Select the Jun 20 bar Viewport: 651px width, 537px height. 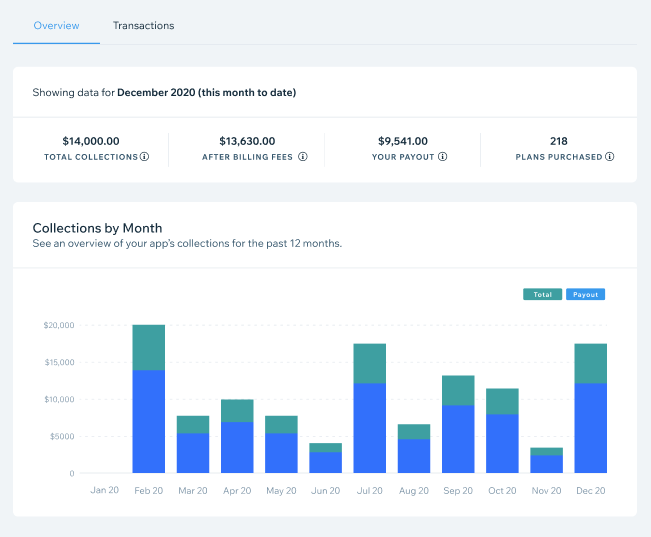tap(325, 458)
